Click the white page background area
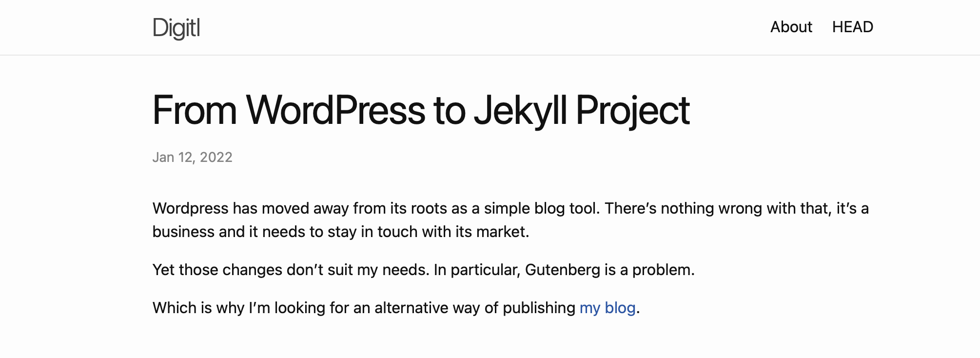The image size is (980, 358). [829, 195]
